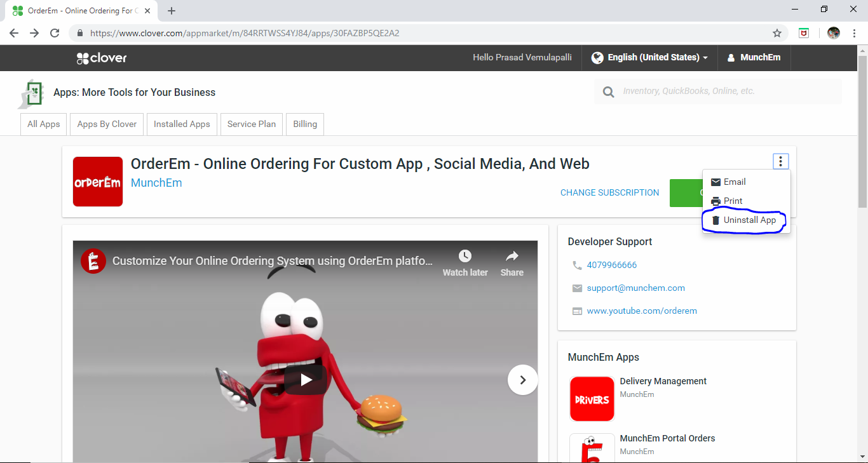Click the video Share arrow icon

pos(512,257)
